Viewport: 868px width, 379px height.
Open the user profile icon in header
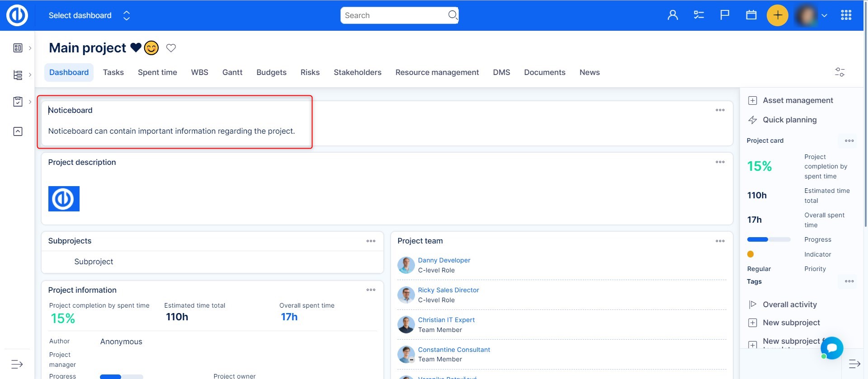pyautogui.click(x=672, y=15)
